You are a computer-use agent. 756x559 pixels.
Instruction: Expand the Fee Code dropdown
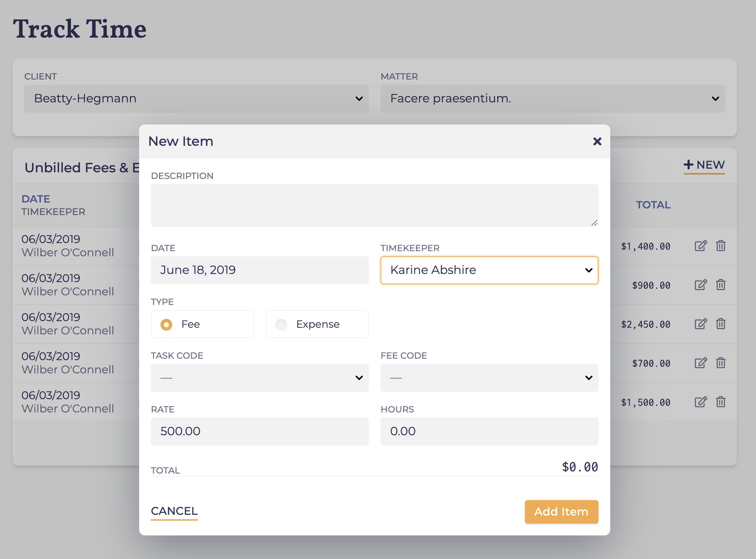coord(489,378)
